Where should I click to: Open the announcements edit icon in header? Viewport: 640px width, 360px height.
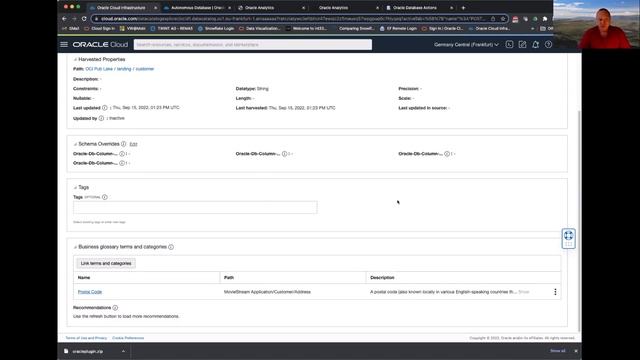522,44
